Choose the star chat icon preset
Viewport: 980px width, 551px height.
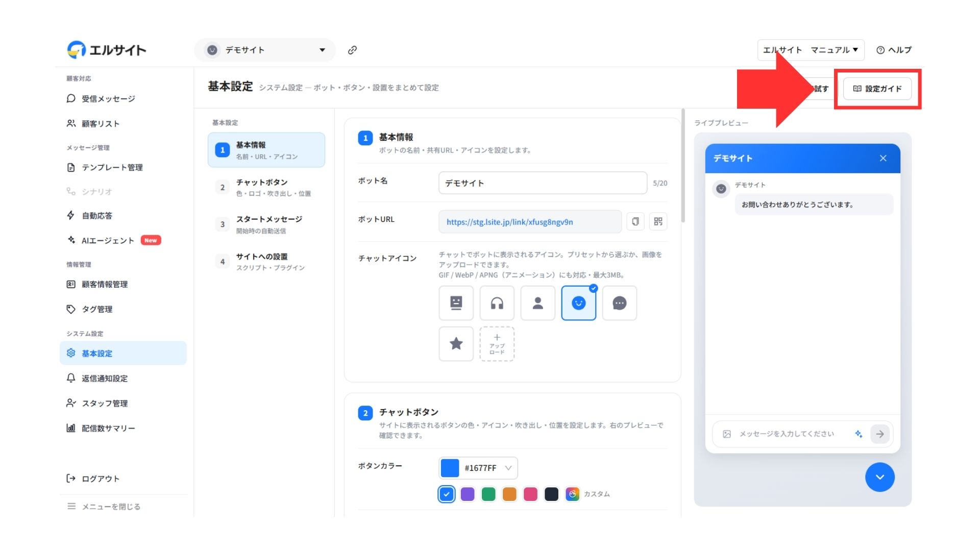(456, 344)
